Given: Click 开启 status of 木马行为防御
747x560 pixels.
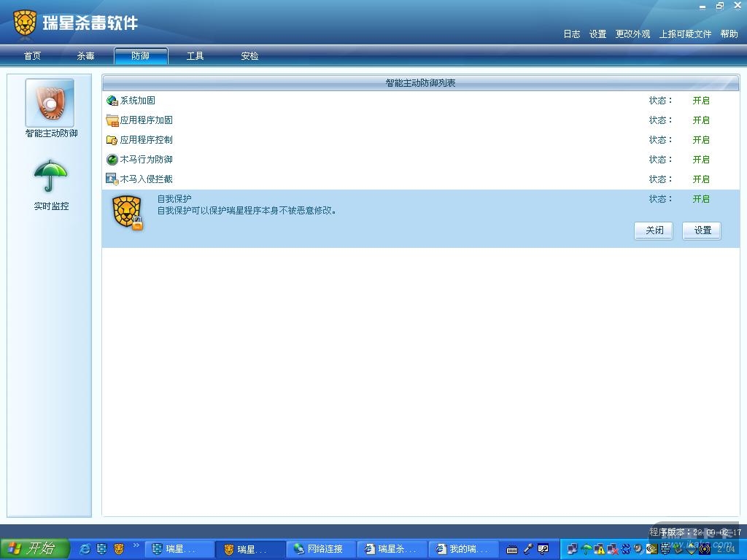Looking at the screenshot, I should [x=701, y=160].
